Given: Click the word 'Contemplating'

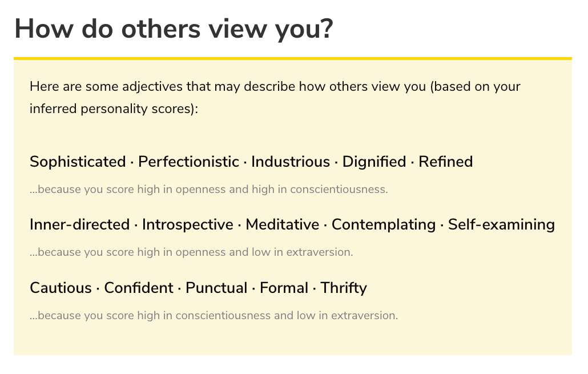Looking at the screenshot, I should (383, 224).
